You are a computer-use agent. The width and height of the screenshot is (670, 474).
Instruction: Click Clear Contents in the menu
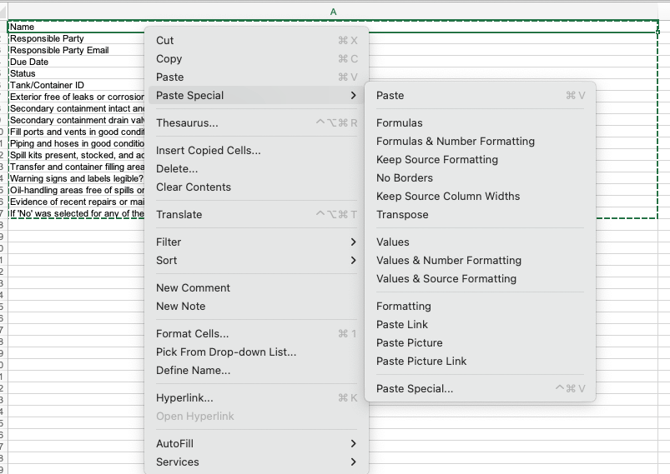(x=193, y=187)
